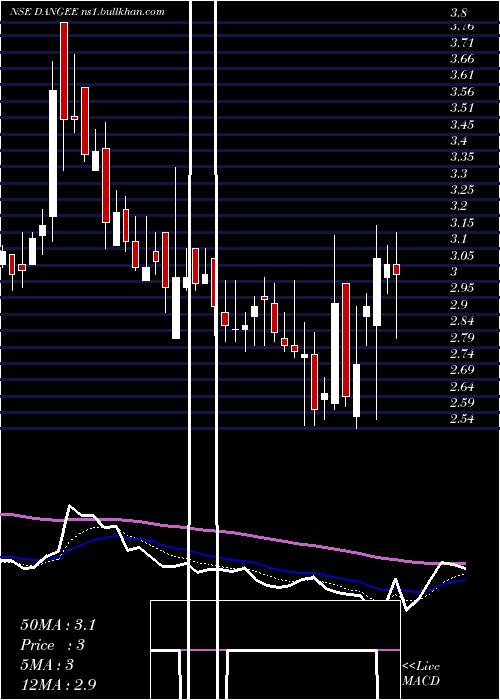500x700 pixels.
Task: Click the 2.84 price axis label
Action: (x=462, y=321)
